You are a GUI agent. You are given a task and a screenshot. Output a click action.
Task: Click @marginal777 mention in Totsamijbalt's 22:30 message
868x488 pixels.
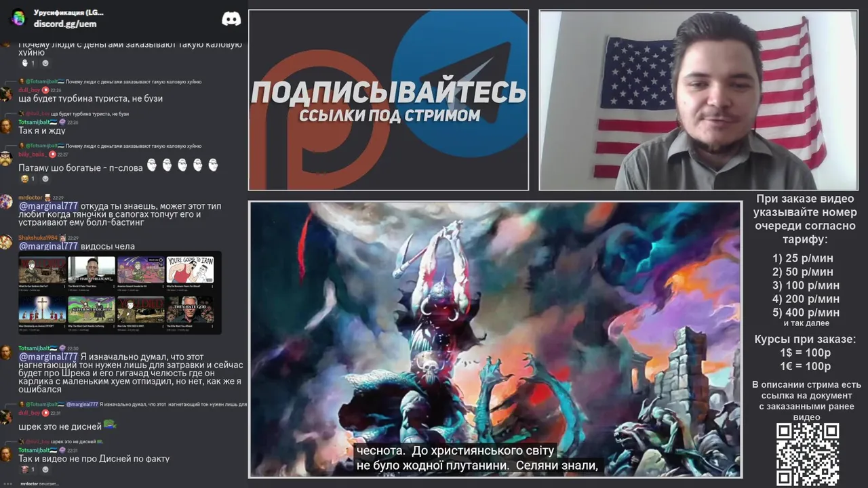[x=48, y=357]
